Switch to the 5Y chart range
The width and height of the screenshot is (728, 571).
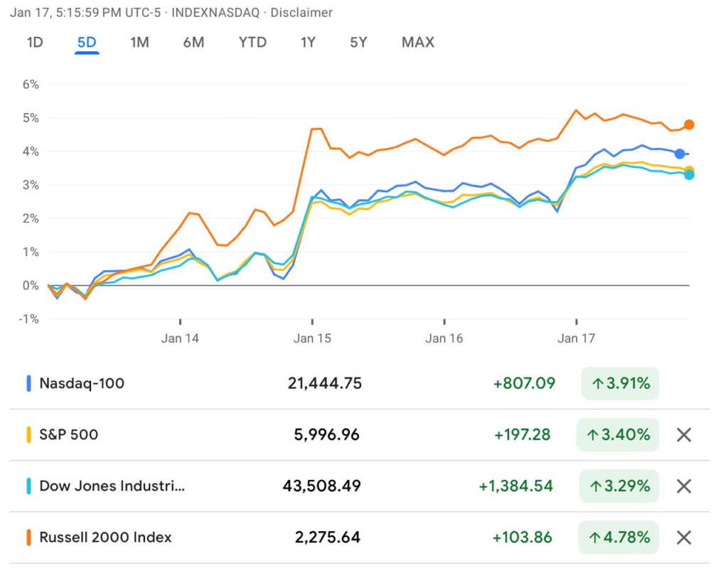[358, 42]
